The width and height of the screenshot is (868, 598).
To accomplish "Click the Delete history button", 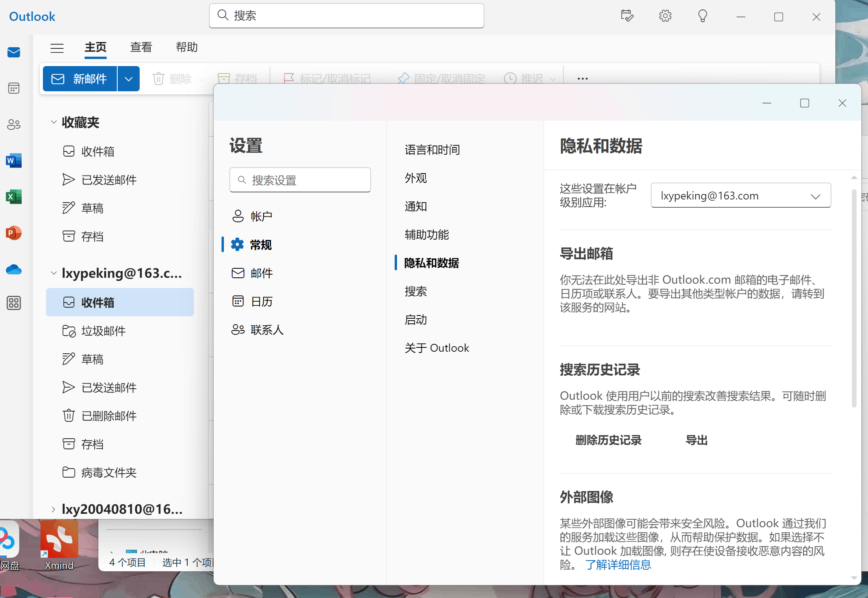I will tap(608, 440).
